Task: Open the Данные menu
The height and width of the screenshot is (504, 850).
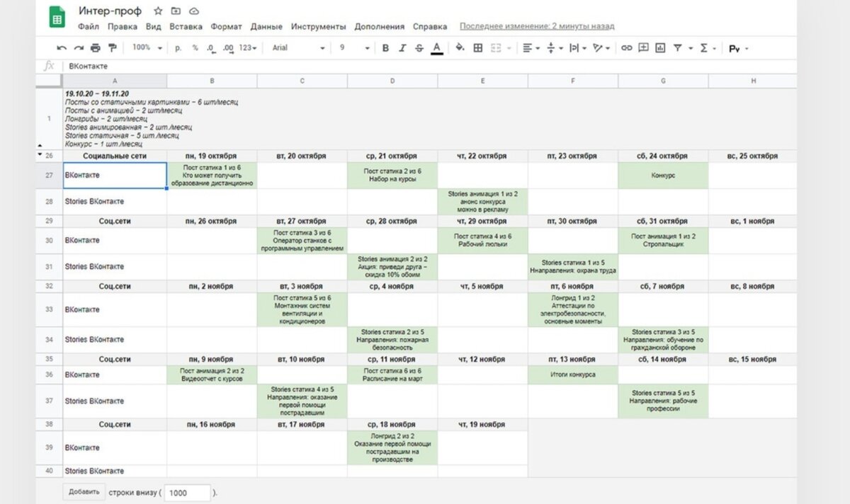Action: coord(266,26)
